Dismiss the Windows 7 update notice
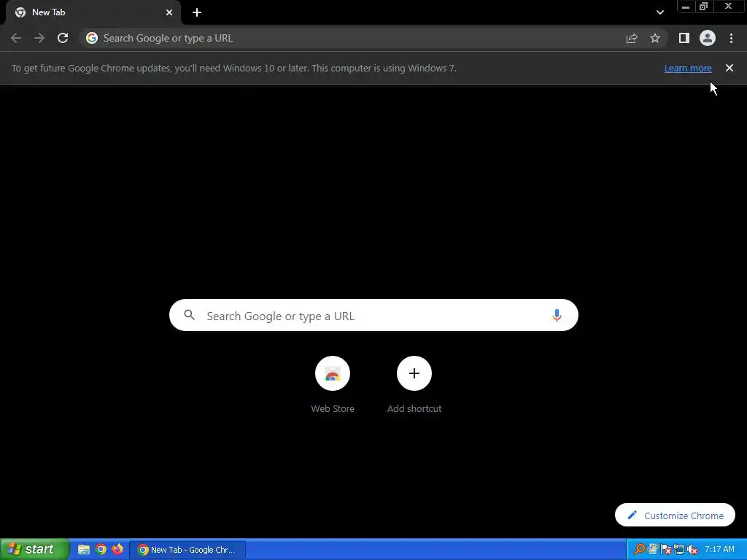The height and width of the screenshot is (560, 747). [729, 68]
